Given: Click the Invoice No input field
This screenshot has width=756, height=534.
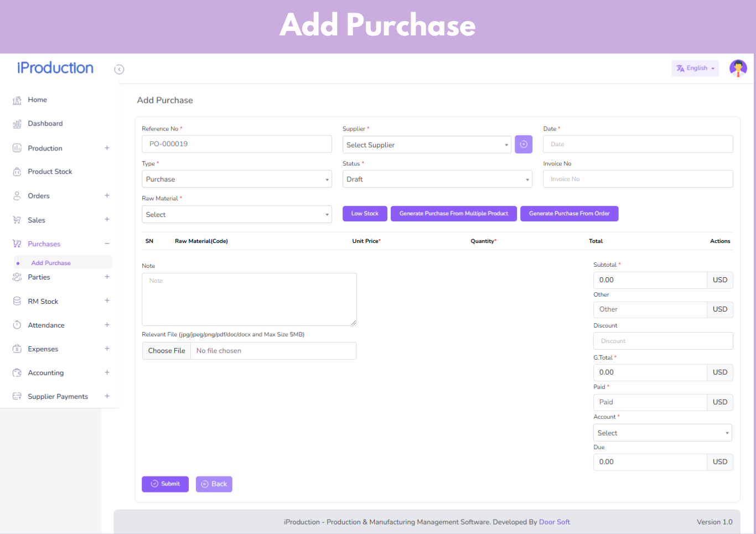Looking at the screenshot, I should [638, 179].
